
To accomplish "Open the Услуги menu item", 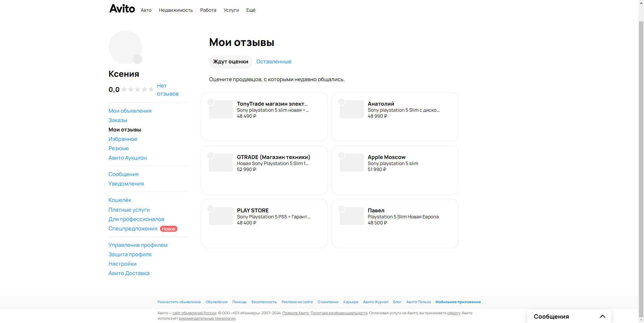I will (x=231, y=10).
